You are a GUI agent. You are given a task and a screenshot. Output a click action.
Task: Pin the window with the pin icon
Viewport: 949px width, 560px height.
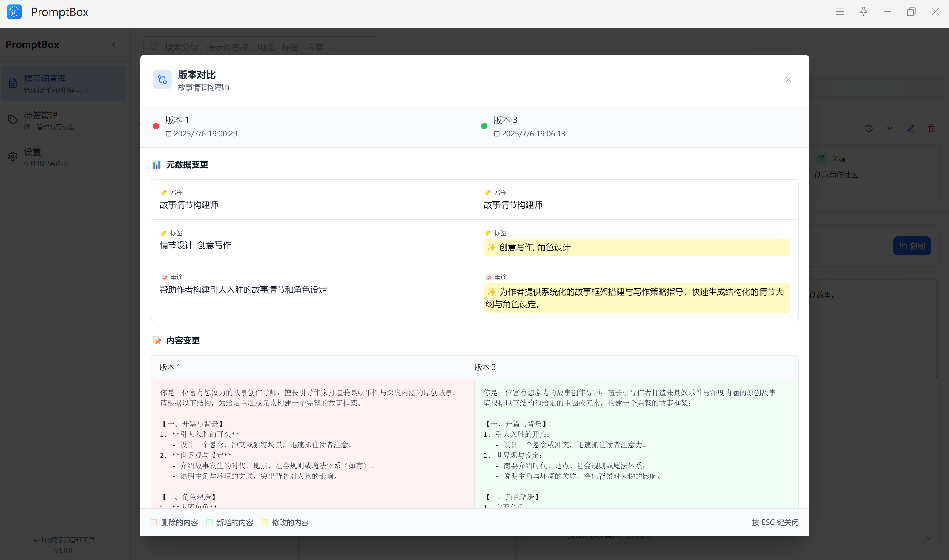[x=863, y=12]
